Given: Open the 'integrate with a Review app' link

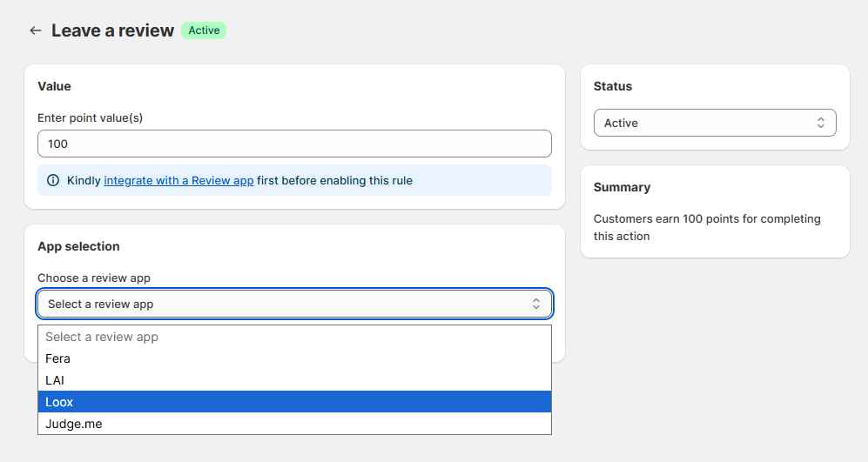Looking at the screenshot, I should click(178, 181).
